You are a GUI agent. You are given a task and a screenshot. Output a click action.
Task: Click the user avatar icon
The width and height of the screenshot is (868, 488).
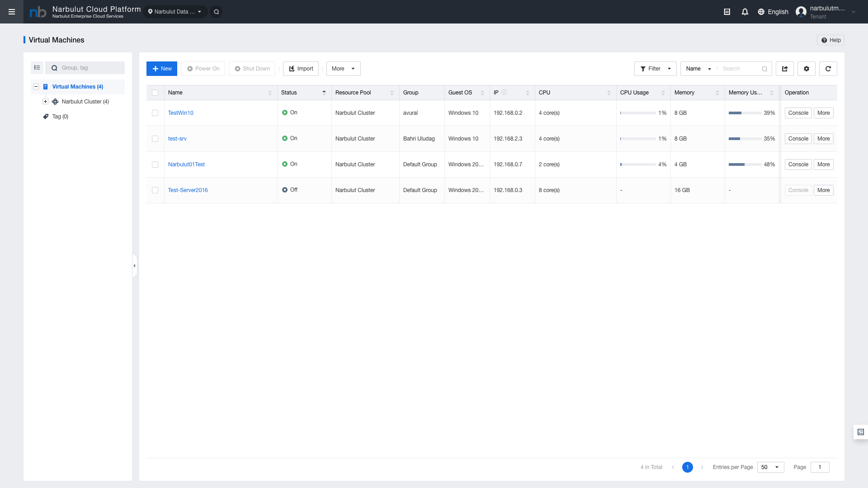coord(801,12)
